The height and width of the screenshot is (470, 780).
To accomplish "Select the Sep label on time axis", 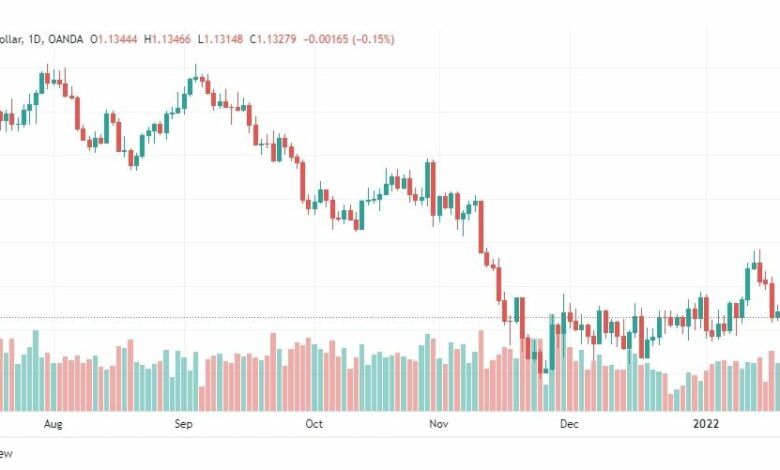I will (183, 424).
